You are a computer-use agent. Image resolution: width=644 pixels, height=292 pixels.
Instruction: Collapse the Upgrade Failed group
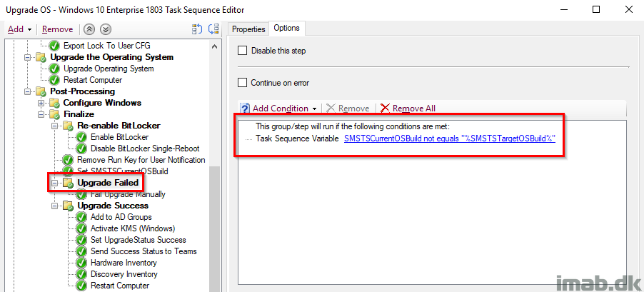[55, 183]
